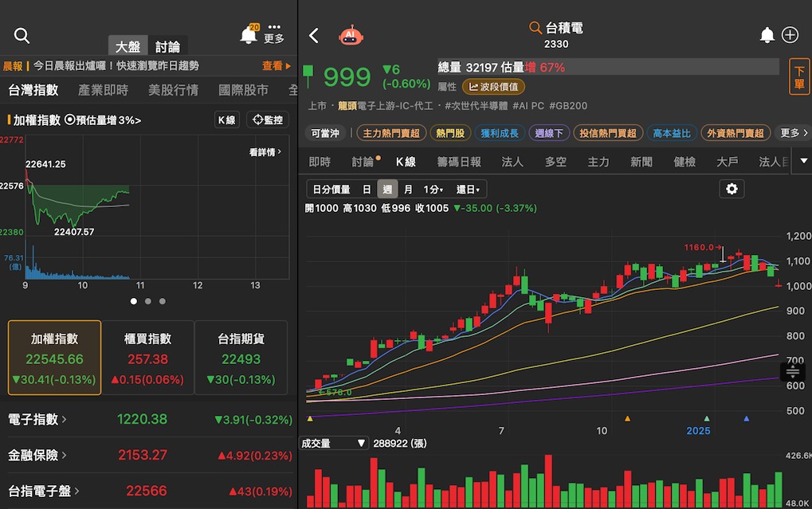Select the 日 daily chart period

pyautogui.click(x=366, y=189)
